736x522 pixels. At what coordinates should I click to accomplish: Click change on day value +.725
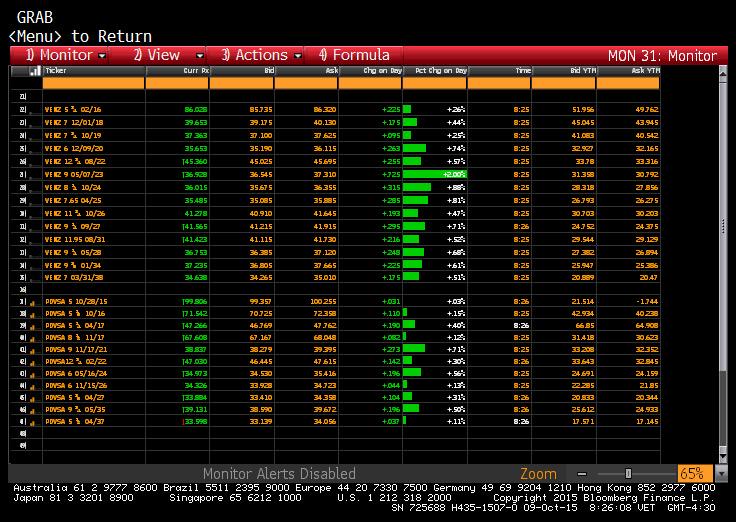(391, 175)
